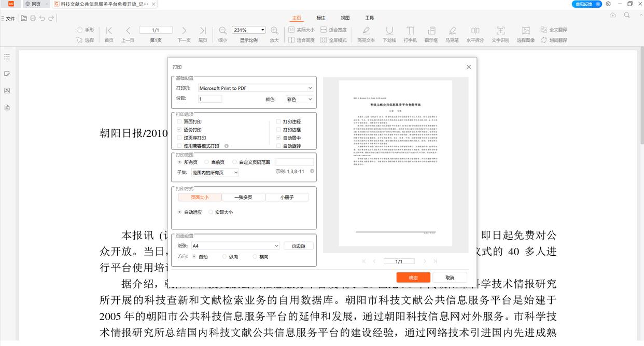Go to next page (下一页) arrow

[184, 31]
